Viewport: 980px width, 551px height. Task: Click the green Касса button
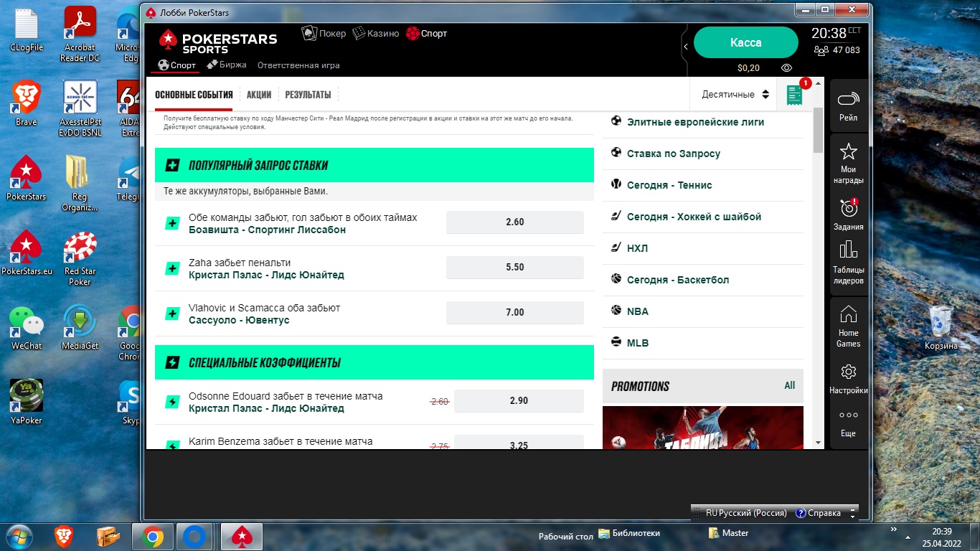click(746, 42)
